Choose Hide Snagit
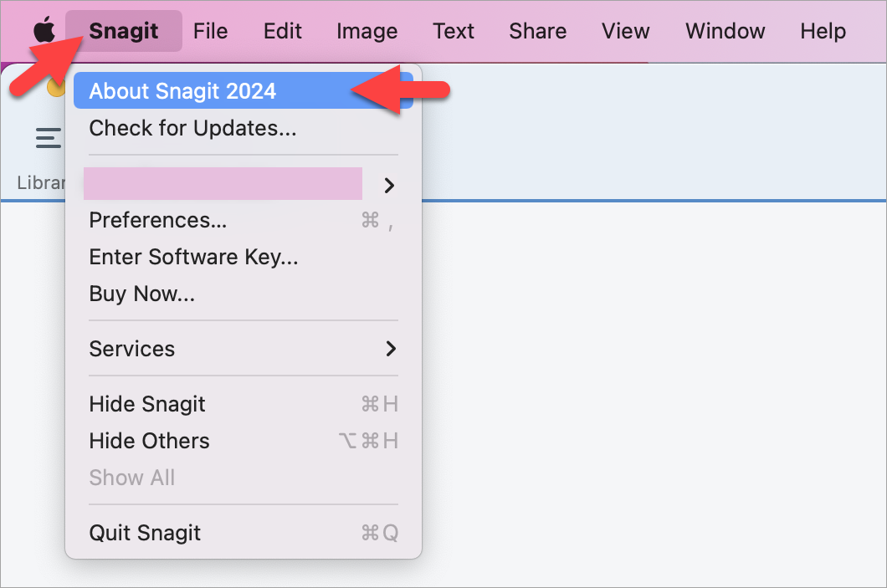The image size is (887, 588). click(x=147, y=404)
